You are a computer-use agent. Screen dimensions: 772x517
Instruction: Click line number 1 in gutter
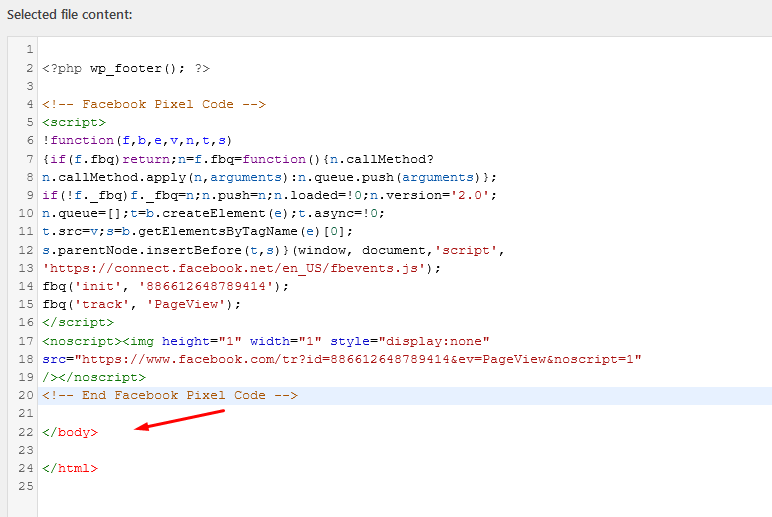30,49
